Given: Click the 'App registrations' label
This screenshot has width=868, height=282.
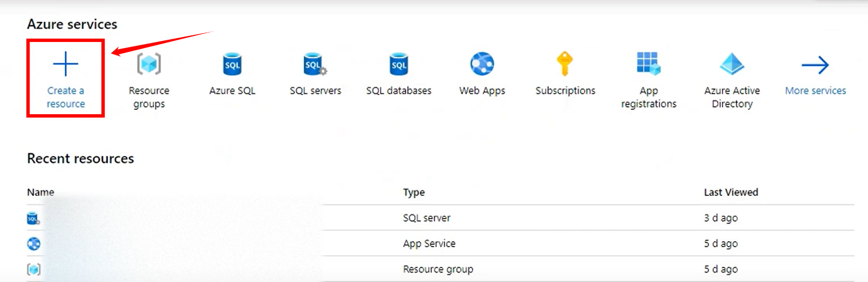Looking at the screenshot, I should tap(649, 97).
